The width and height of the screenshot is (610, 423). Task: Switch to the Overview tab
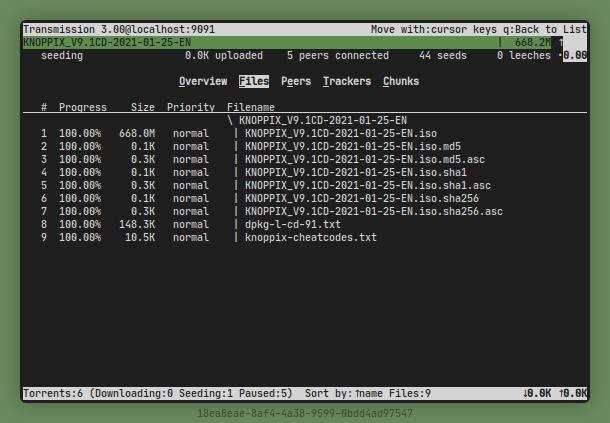tap(204, 81)
